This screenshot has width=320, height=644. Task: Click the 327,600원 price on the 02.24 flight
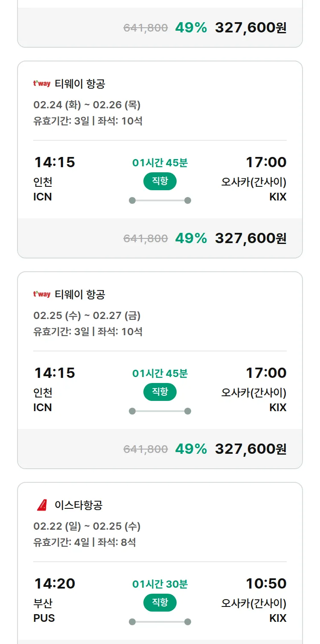(x=250, y=238)
